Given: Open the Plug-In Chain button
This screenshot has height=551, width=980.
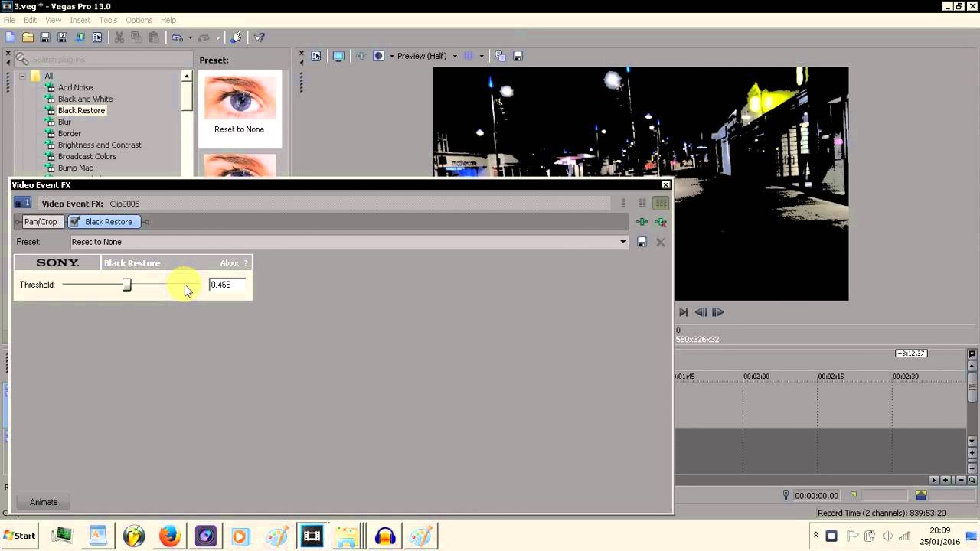Looking at the screenshot, I should (x=642, y=222).
